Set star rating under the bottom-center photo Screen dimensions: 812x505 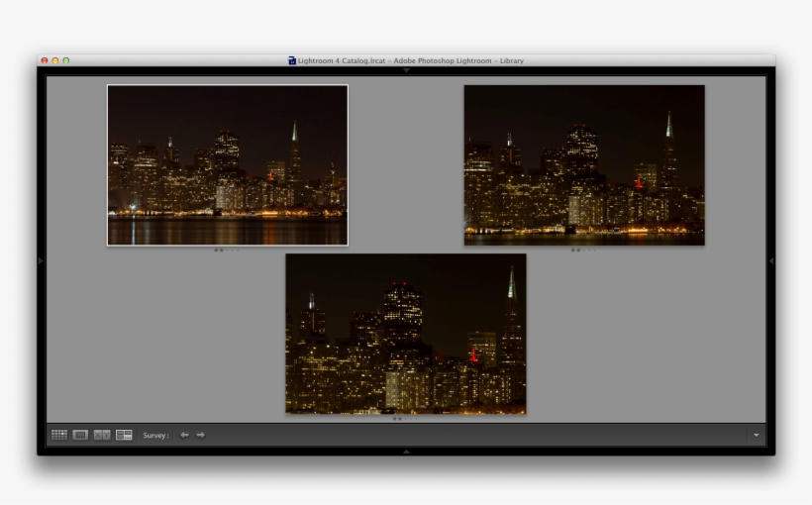(404, 419)
